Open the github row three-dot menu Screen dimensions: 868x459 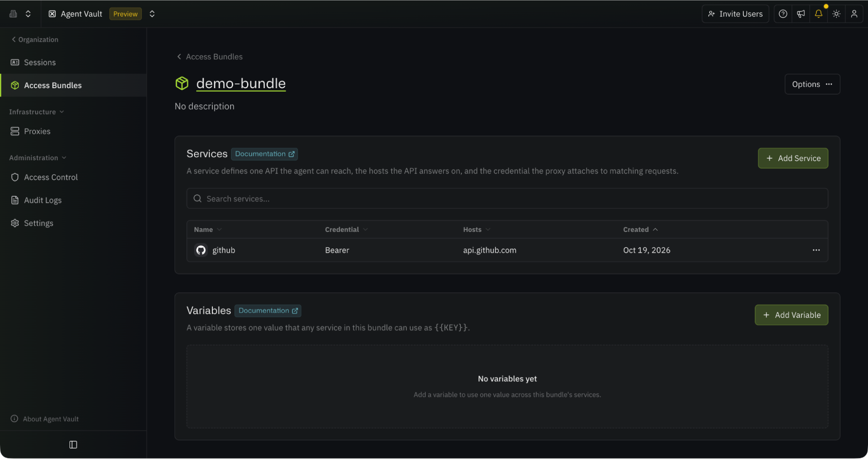tap(816, 251)
